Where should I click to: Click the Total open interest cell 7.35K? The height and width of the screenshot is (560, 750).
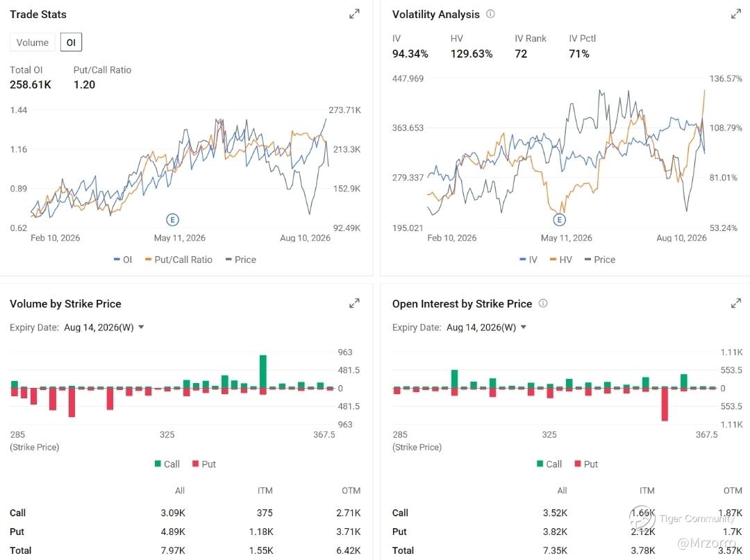click(555, 550)
